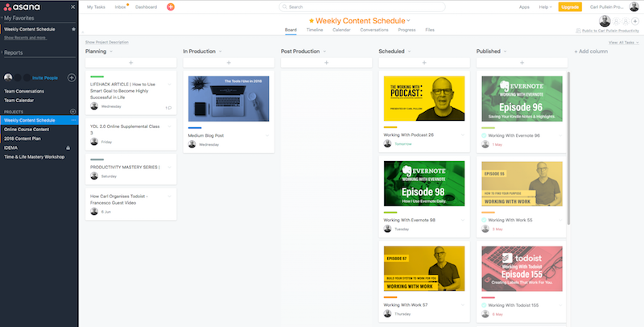Switch to the Conversations tab

[374, 30]
